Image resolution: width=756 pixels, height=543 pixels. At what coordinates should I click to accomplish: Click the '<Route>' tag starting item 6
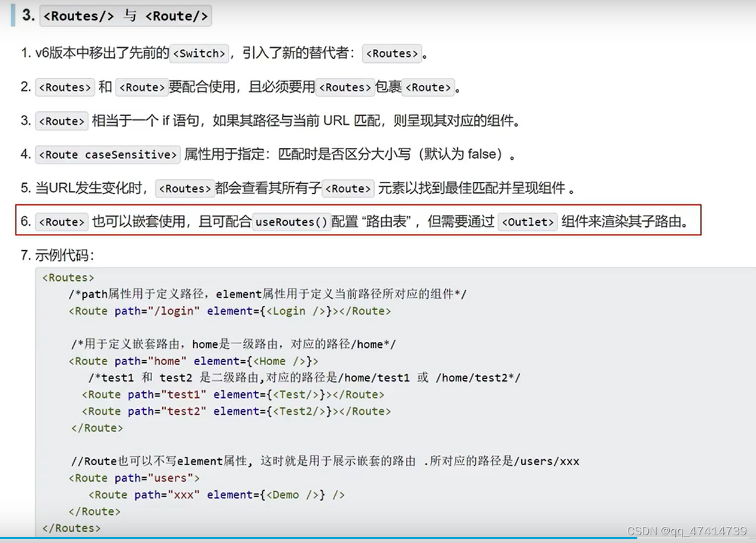[62, 222]
